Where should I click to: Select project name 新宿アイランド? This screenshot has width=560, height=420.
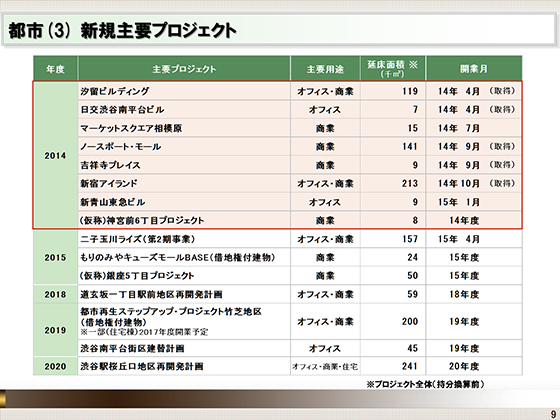pyautogui.click(x=109, y=184)
